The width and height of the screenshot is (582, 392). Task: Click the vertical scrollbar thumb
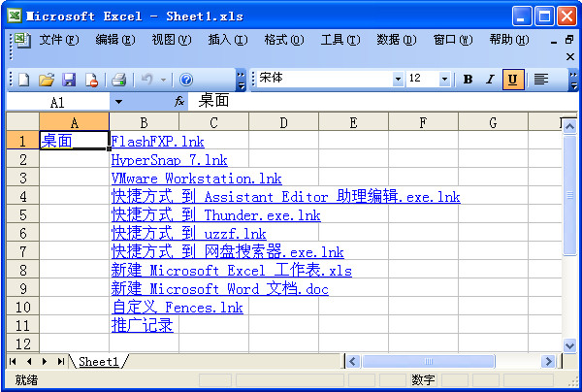click(569, 195)
